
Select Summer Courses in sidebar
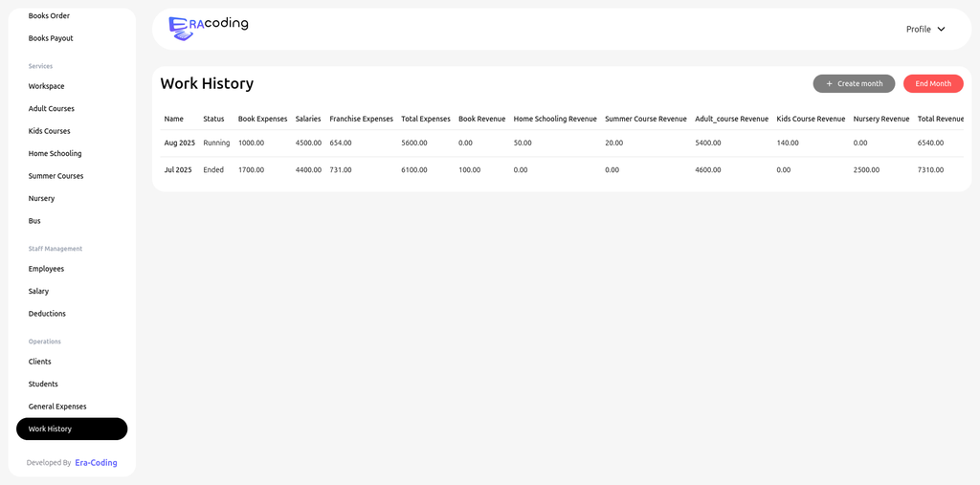[56, 176]
